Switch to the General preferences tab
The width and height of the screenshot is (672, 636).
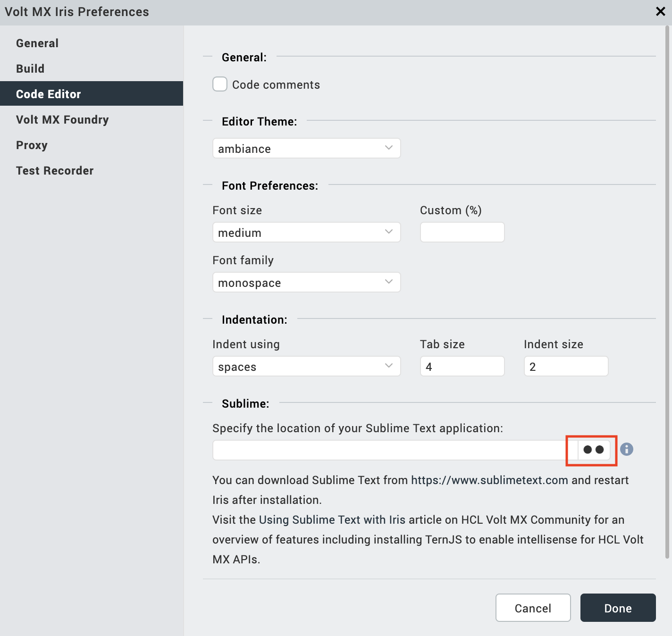click(37, 43)
